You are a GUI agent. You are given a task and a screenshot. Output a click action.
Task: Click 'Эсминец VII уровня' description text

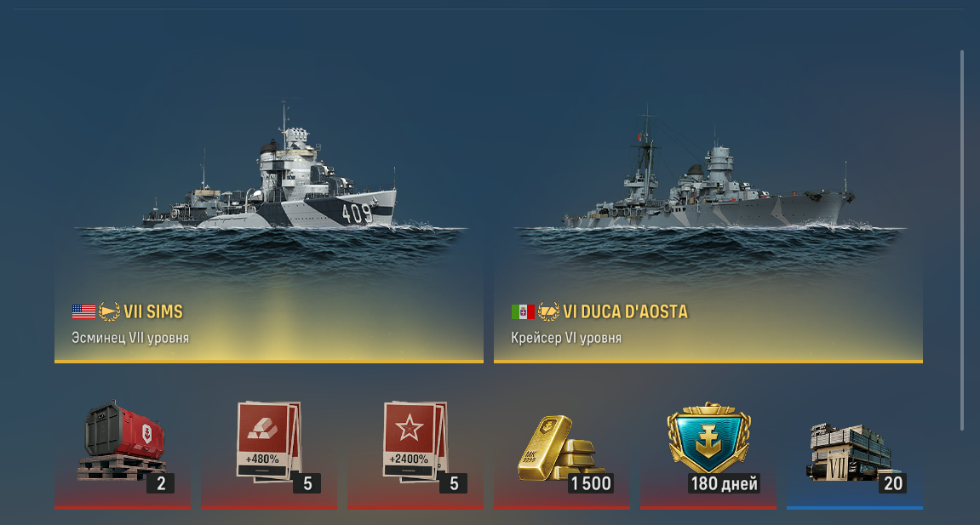point(130,338)
